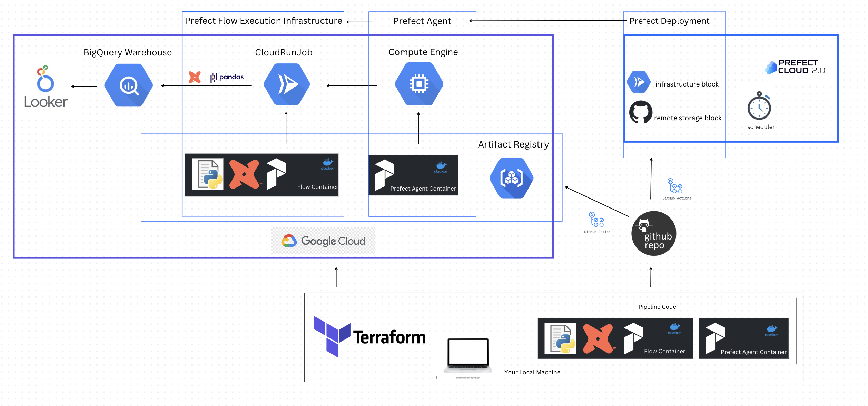Click the Artifact Registry hexagon icon
The height and width of the screenshot is (406, 868).
point(511,178)
